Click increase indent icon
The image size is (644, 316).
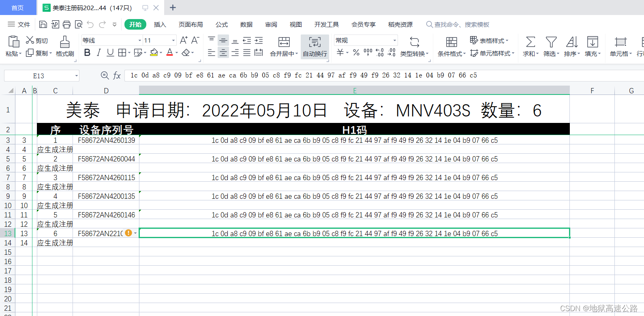259,41
